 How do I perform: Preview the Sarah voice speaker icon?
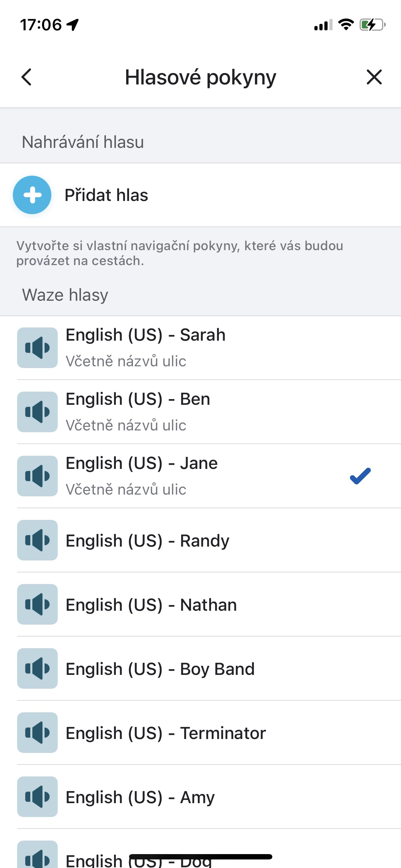tap(37, 348)
